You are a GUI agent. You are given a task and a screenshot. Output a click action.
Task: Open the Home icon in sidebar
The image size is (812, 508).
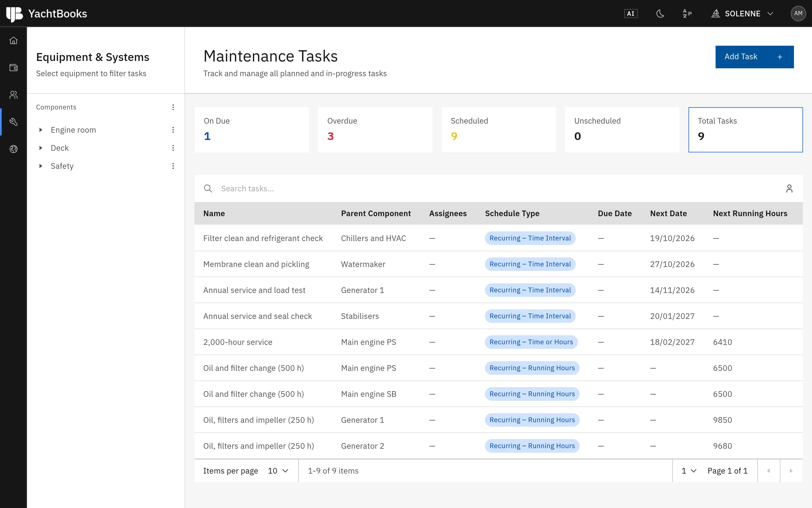click(x=14, y=40)
